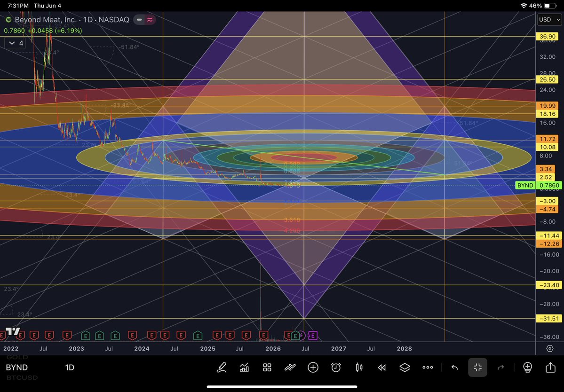Exit fullscreen with collapse arrows button
The width and height of the screenshot is (564, 392).
click(477, 367)
